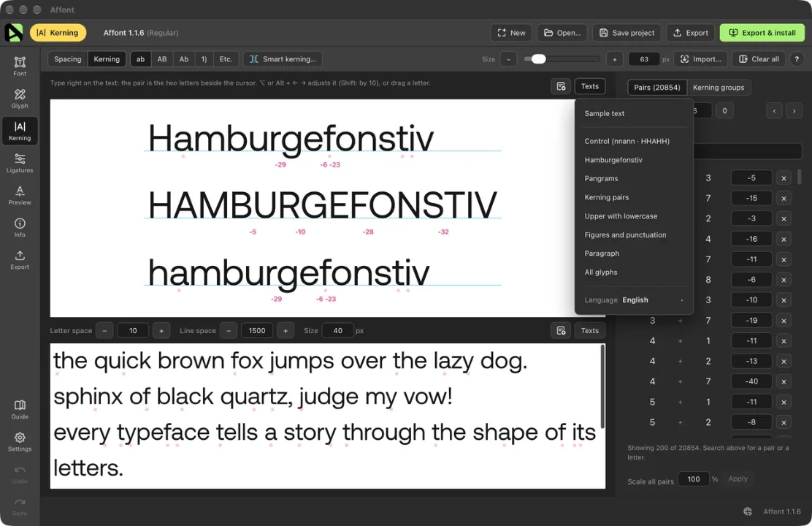Open the Font section in sidebar

click(20, 66)
